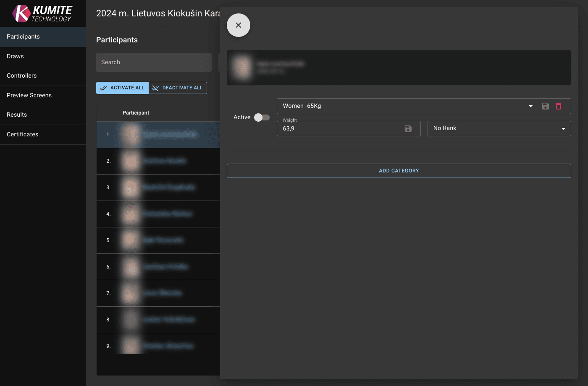
Task: Save the weight using the floppy disk icon
Action: [x=408, y=129]
